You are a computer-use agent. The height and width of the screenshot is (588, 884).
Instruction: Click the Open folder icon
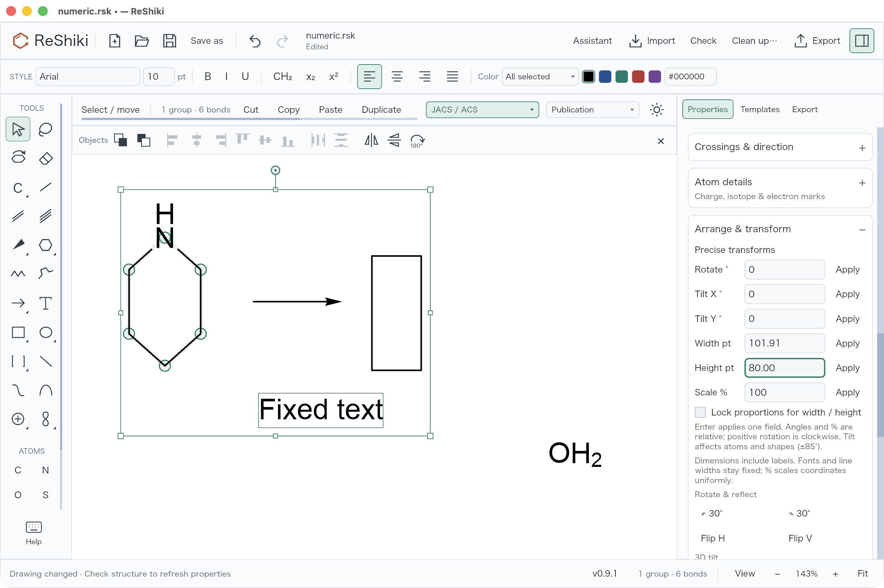[x=142, y=40]
